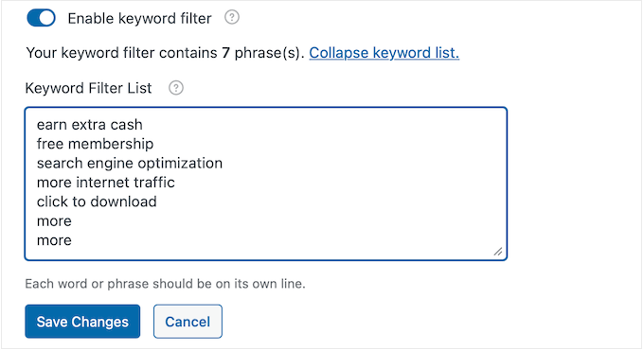
Task: Click the 'Keyword Filter List' field label
Action: [88, 88]
